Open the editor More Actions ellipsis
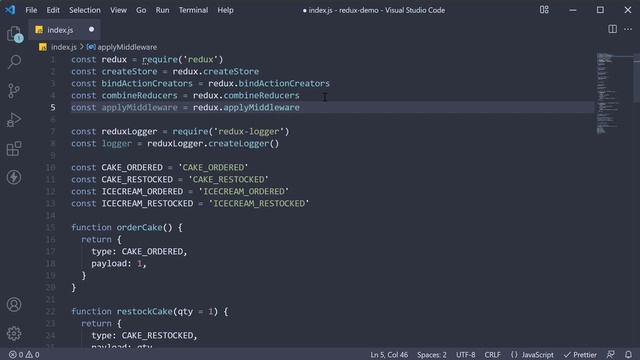 [628, 29]
